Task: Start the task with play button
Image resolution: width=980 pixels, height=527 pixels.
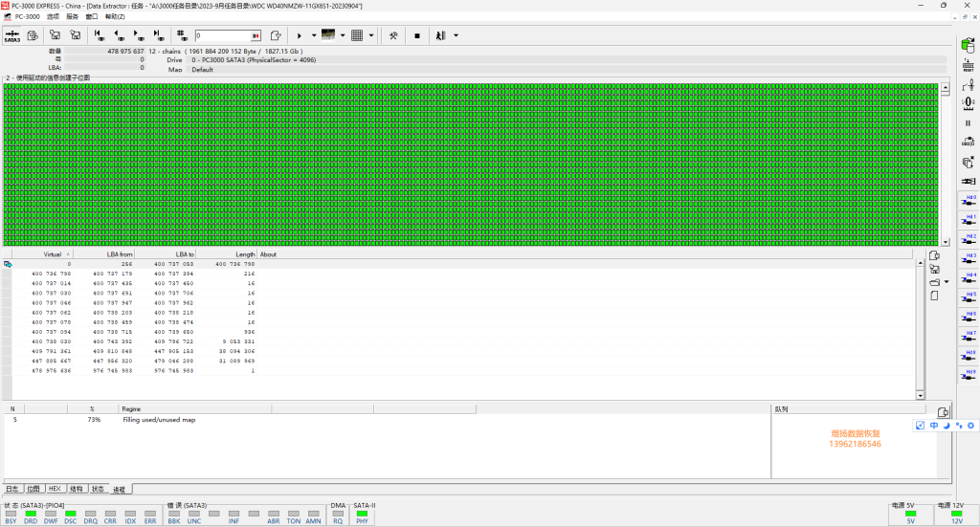Action: [x=300, y=35]
